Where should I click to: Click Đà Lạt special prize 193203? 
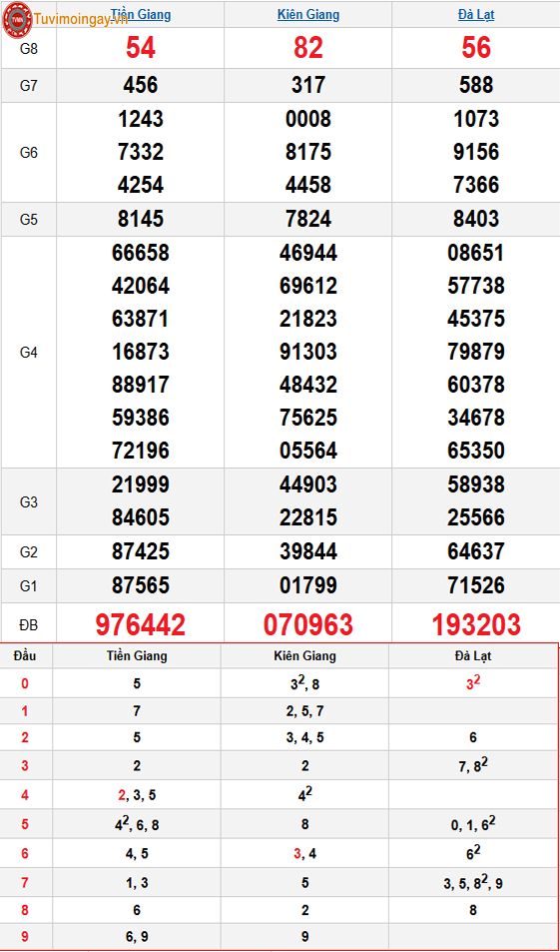[x=476, y=624]
